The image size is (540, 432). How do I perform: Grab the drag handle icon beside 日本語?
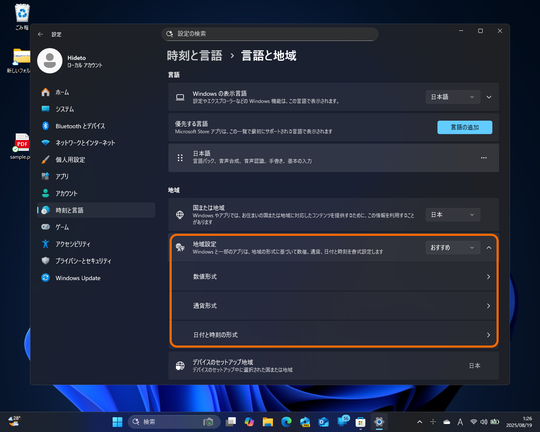[180, 158]
